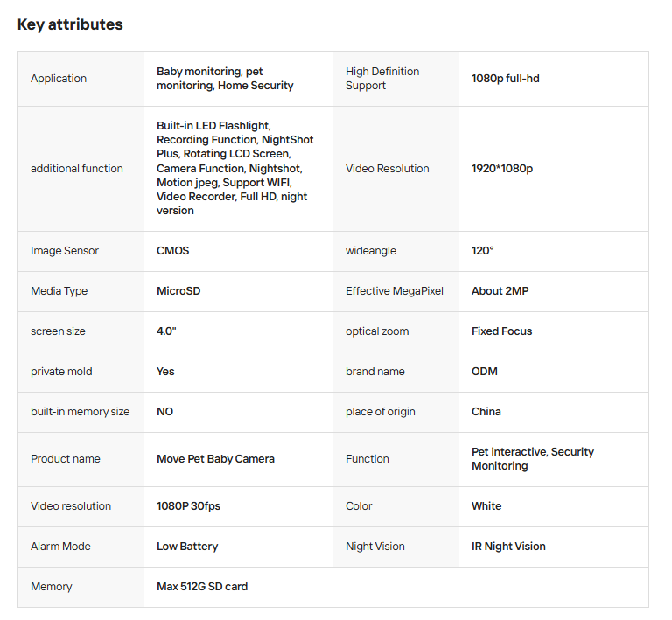This screenshot has height=620, width=672.
Task: Select the 1080p full-hd value
Action: click(505, 79)
